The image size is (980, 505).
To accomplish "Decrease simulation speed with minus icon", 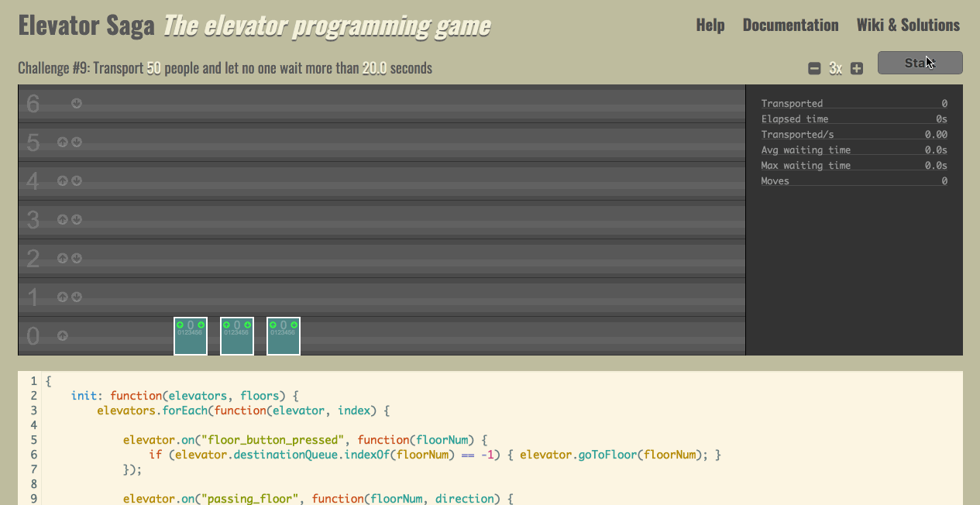I will pos(814,68).
